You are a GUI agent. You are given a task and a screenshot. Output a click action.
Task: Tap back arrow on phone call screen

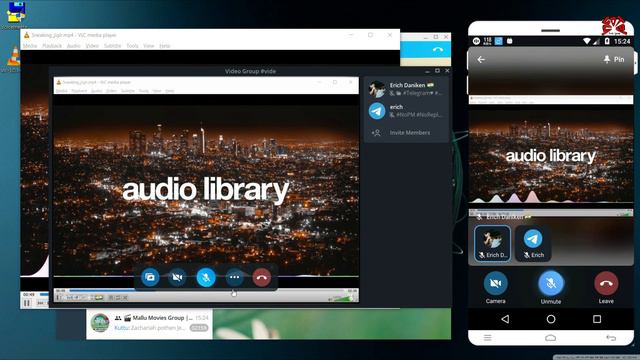pos(481,60)
